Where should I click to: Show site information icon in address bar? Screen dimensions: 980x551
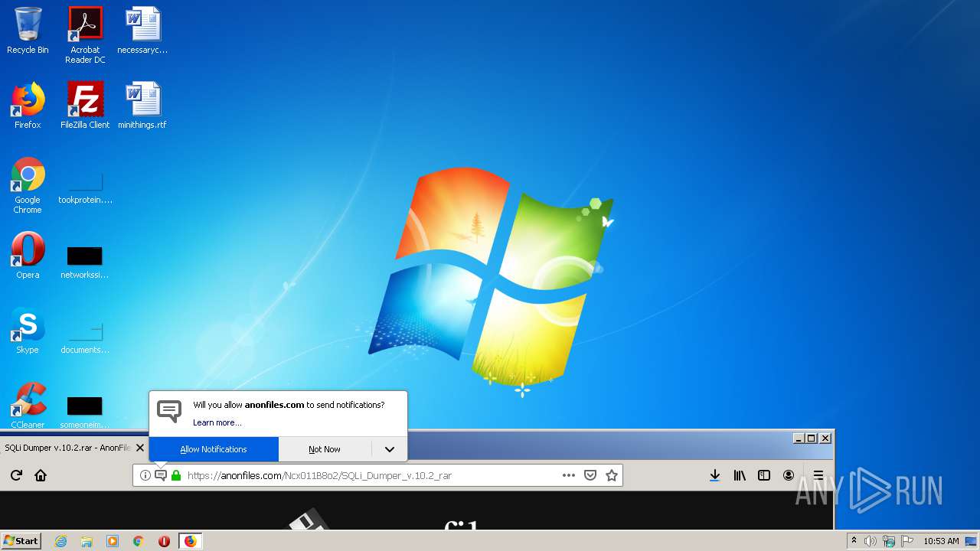click(x=145, y=475)
